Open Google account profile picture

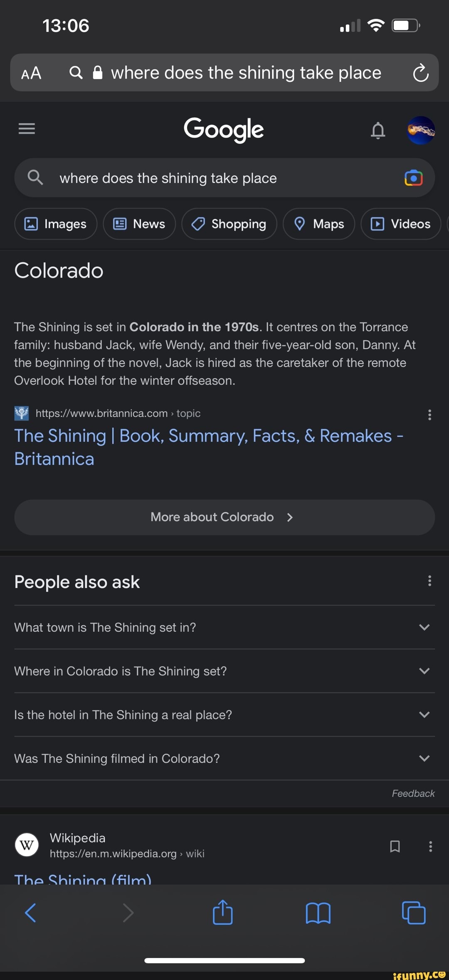tap(421, 130)
